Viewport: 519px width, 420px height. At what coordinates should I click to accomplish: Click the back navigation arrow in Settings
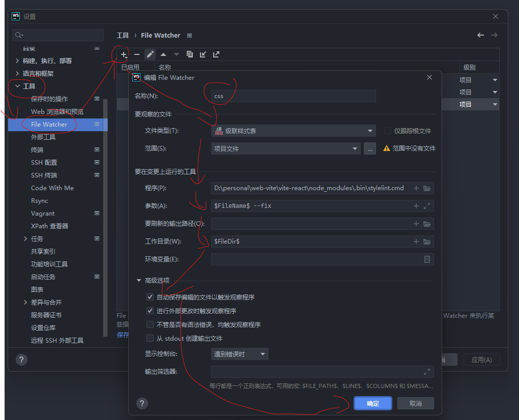pos(481,35)
